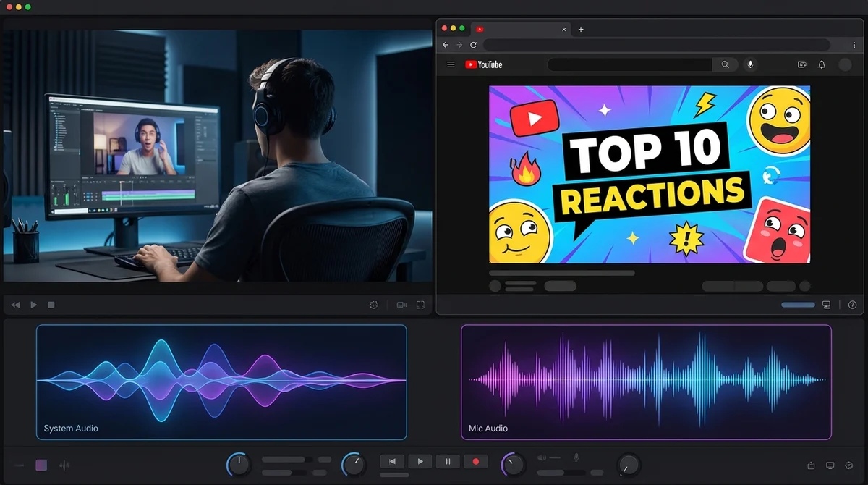This screenshot has height=485, width=868.
Task: Close the YouTube browser tab
Action: coord(564,29)
